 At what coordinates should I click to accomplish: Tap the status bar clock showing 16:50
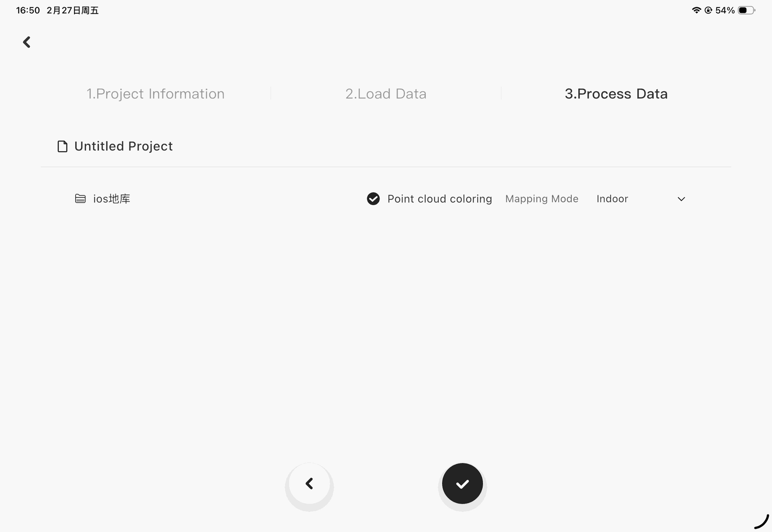[28, 10]
